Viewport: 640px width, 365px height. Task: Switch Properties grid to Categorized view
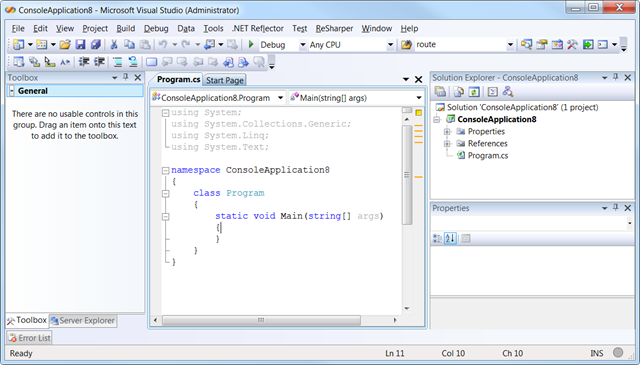click(437, 238)
